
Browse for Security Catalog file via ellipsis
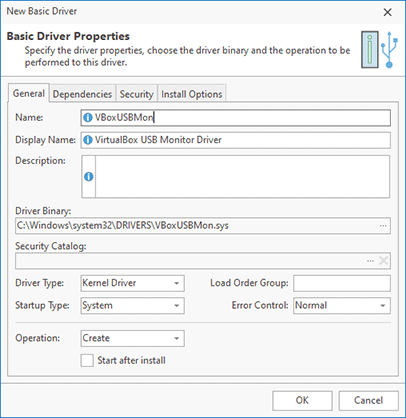point(370,261)
